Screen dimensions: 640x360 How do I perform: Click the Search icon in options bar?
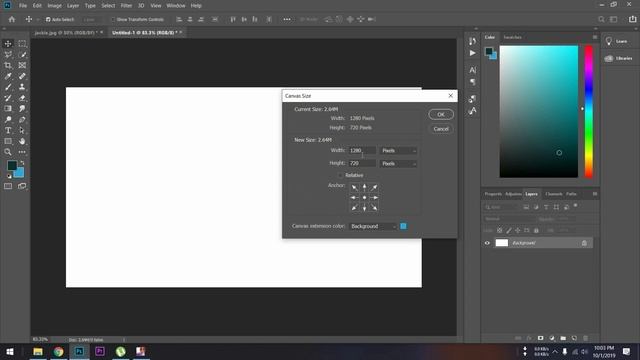pyautogui.click(x=601, y=19)
